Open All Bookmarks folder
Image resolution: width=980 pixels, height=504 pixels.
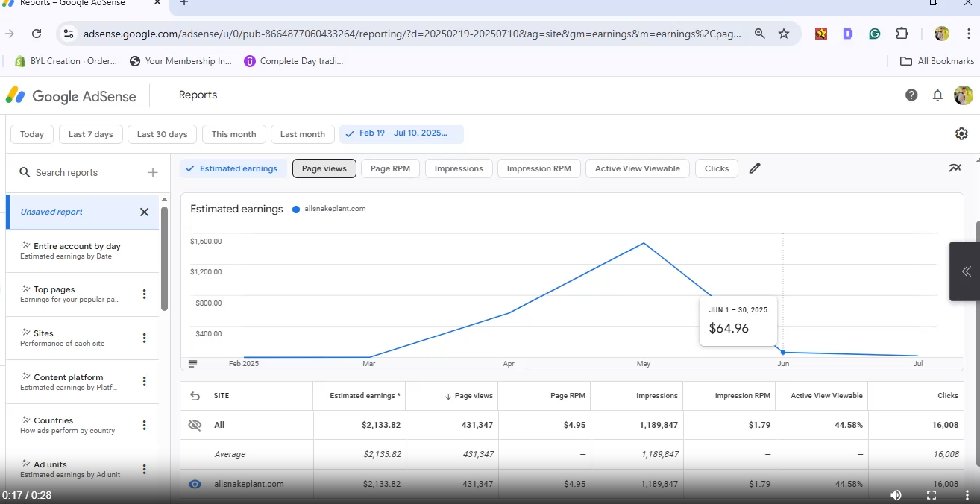pos(937,61)
